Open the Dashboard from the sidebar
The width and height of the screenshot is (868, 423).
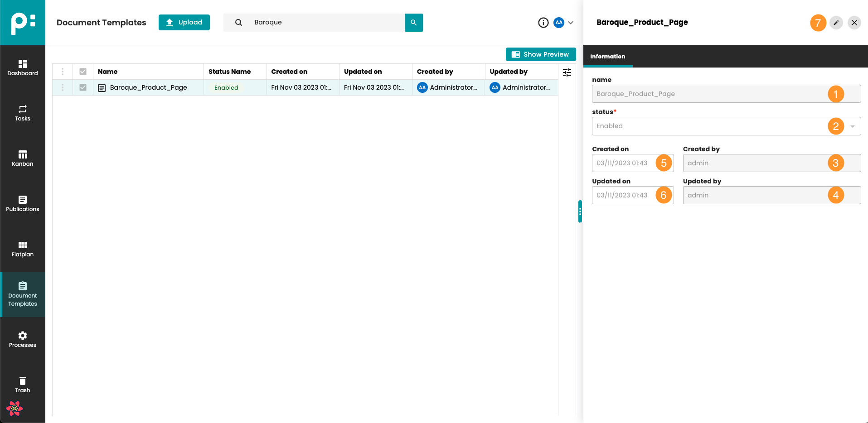tap(23, 68)
